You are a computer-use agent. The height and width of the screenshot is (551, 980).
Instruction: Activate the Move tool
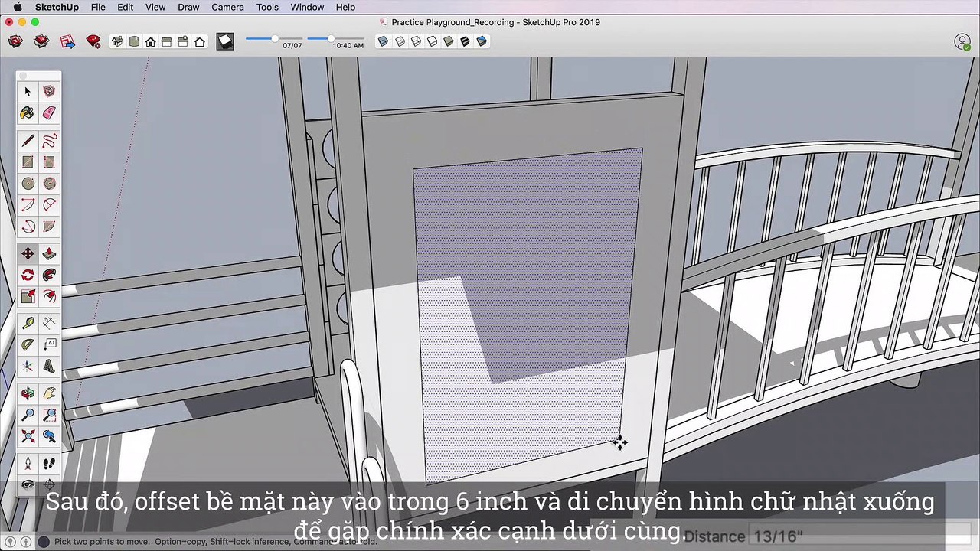[28, 253]
